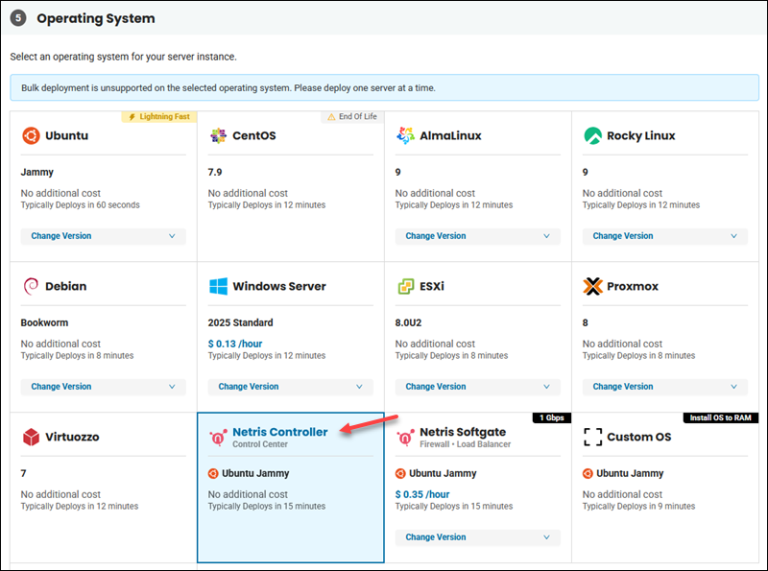768x571 pixels.
Task: Click the Custom OS bracket icon
Action: point(593,437)
